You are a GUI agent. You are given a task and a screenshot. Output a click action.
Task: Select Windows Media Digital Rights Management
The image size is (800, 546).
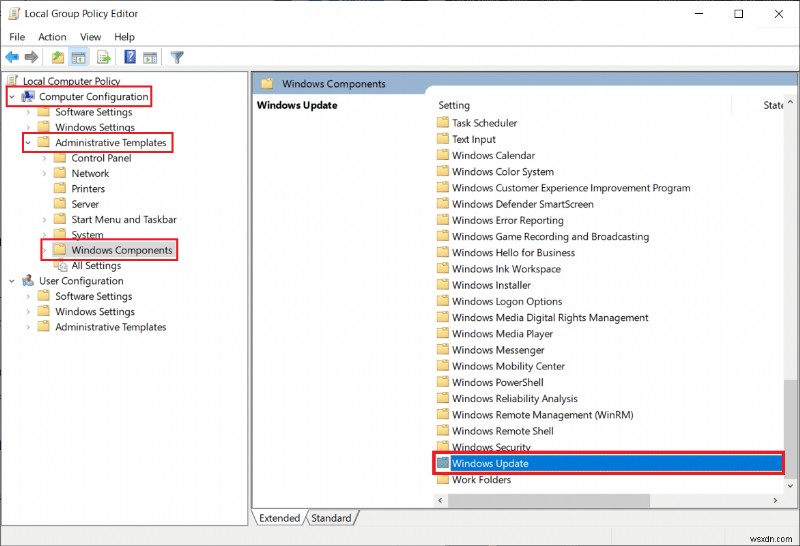coord(550,317)
